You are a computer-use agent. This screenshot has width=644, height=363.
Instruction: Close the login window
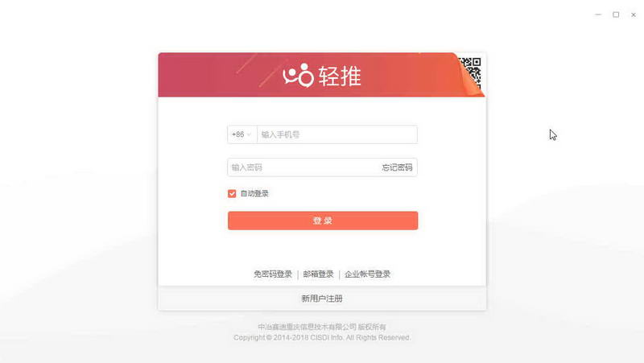click(634, 14)
